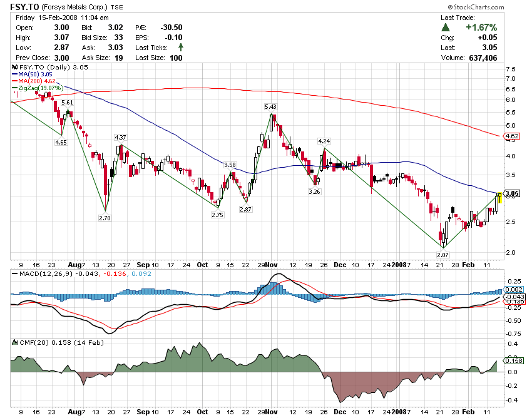Click the red 4.62 price flag
The height and width of the screenshot is (418, 532).
click(511, 136)
